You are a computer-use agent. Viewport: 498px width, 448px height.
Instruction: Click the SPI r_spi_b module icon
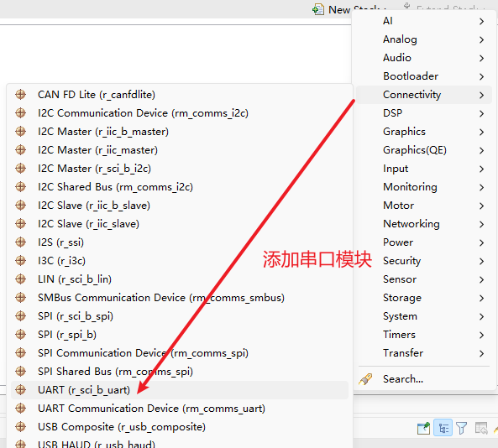(21, 334)
